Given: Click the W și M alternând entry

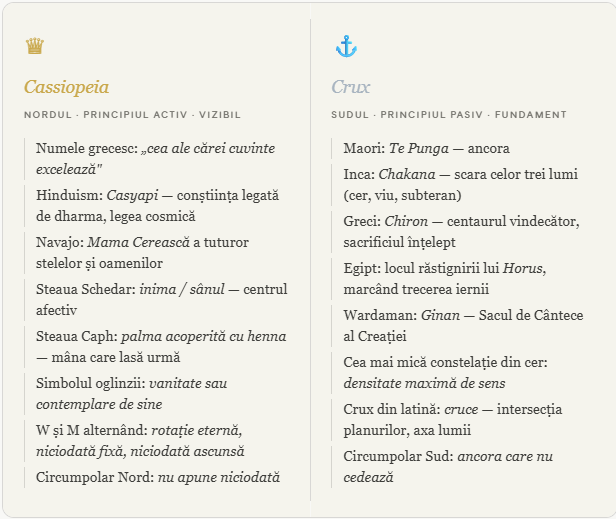Looking at the screenshot, I should (x=139, y=440).
